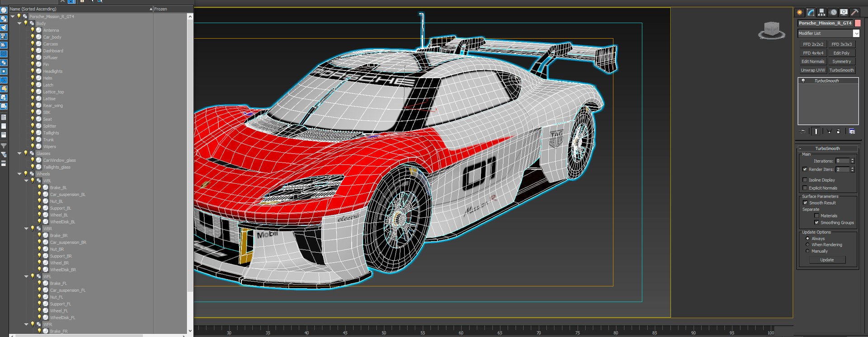Image resolution: width=868 pixels, height=337 pixels.
Task: Collapse the WBL wheel group
Action: (x=26, y=181)
